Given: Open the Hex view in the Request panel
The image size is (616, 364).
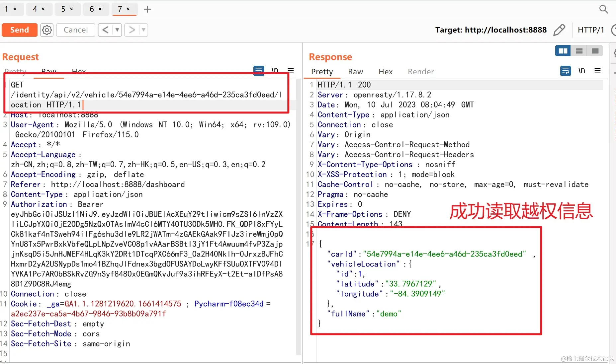Looking at the screenshot, I should coord(79,71).
